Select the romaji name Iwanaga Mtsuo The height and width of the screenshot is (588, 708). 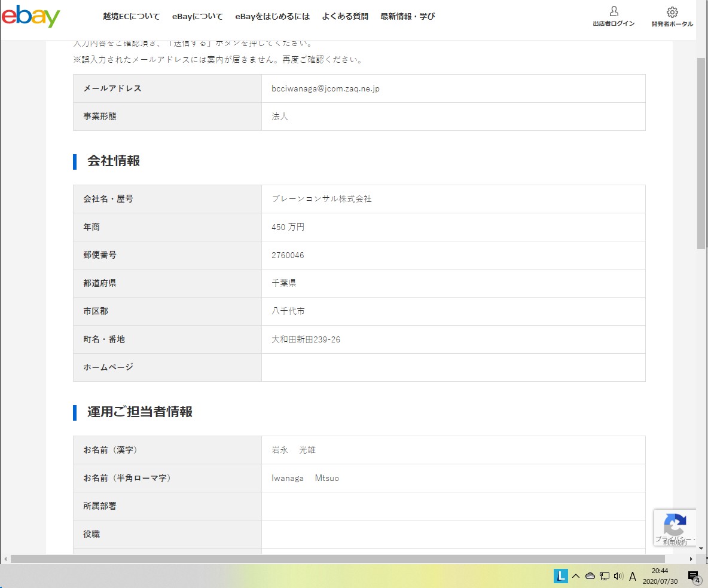pos(305,478)
